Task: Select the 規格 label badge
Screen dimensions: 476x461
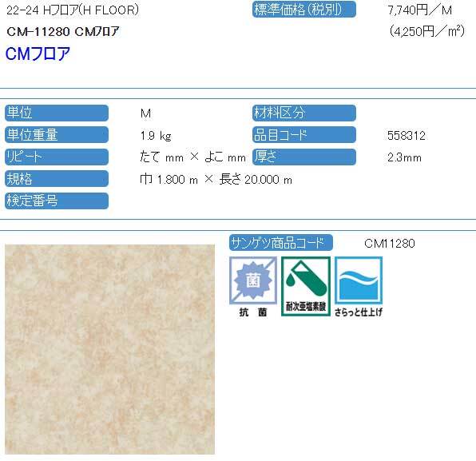Action: click(x=57, y=179)
